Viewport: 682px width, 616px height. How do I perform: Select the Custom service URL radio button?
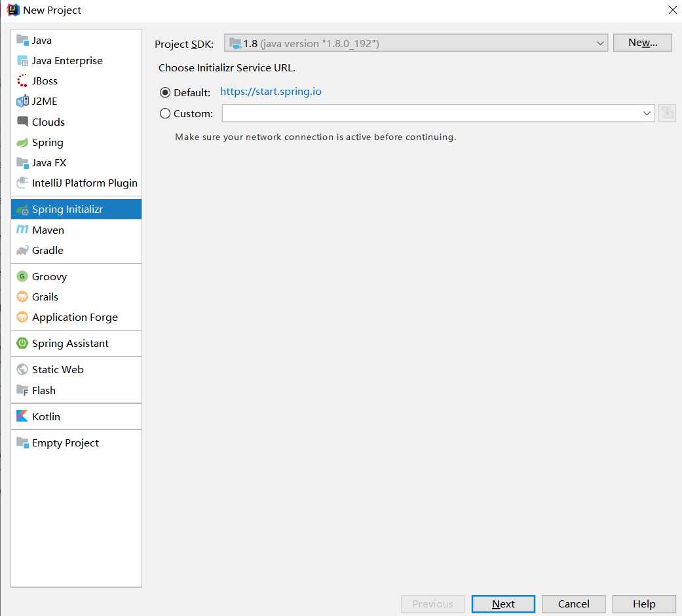point(165,113)
